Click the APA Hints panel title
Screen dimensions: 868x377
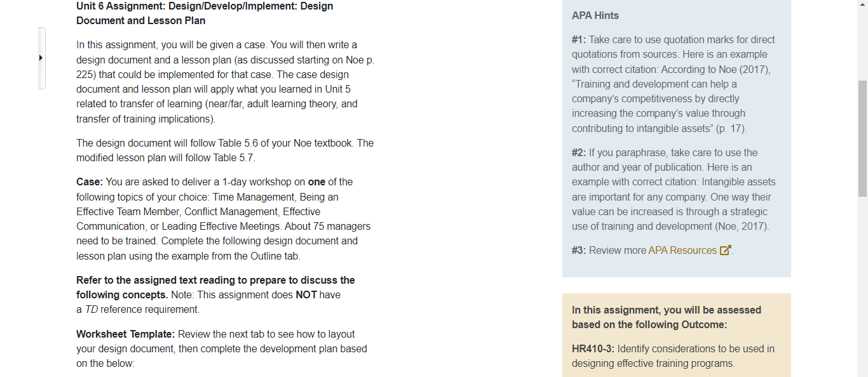595,15
